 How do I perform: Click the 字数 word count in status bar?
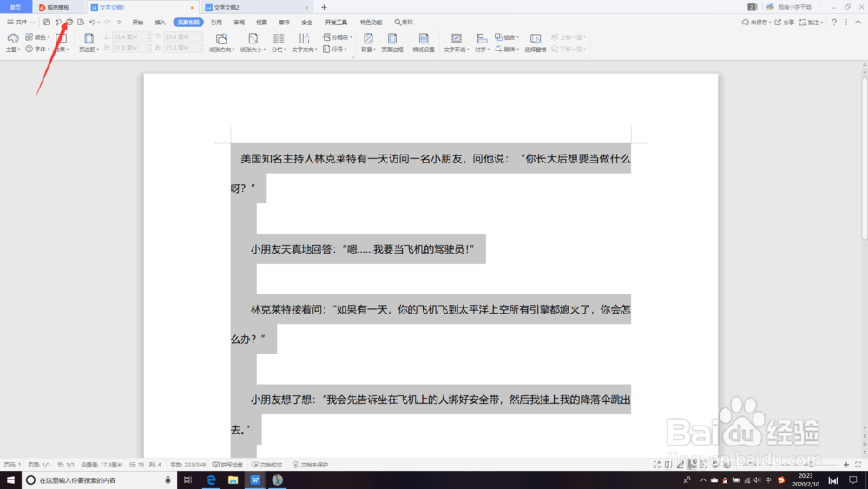coord(187,465)
